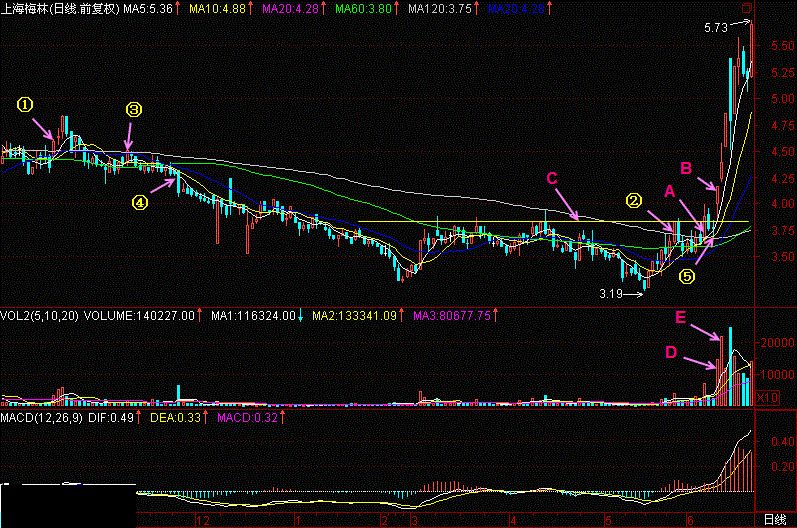Select the circled number 2 annotation marker
797x528 pixels.
coord(634,199)
